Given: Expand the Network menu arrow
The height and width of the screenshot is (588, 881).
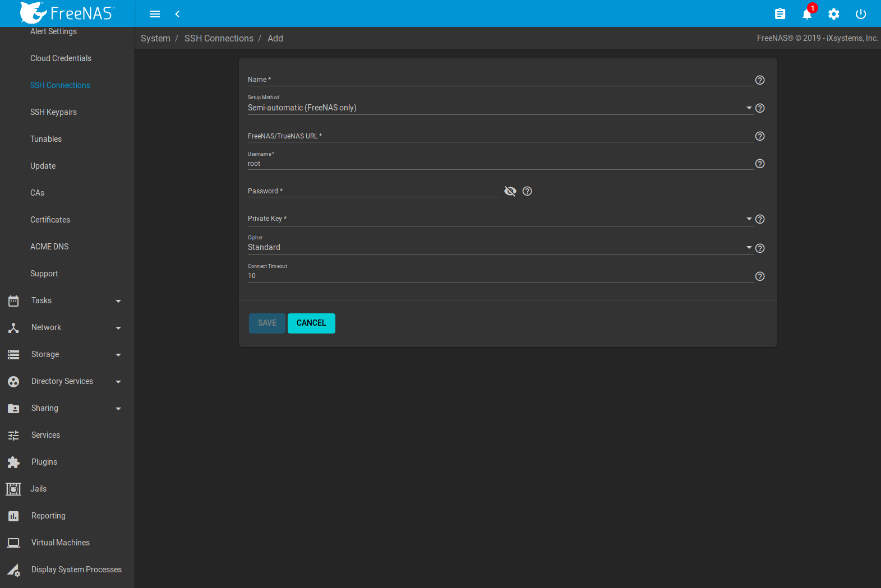Looking at the screenshot, I should click(x=118, y=328).
